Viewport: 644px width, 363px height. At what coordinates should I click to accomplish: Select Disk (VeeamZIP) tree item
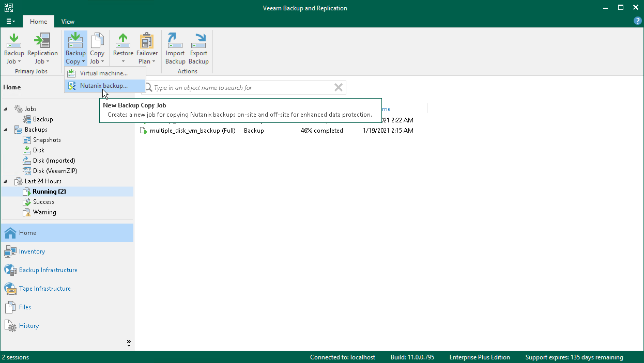pyautogui.click(x=55, y=171)
